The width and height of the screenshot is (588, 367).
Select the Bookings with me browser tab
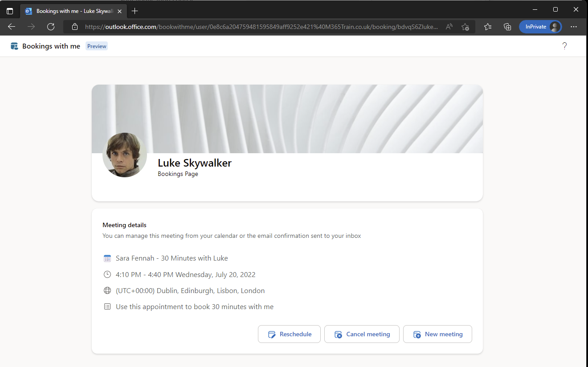point(71,11)
